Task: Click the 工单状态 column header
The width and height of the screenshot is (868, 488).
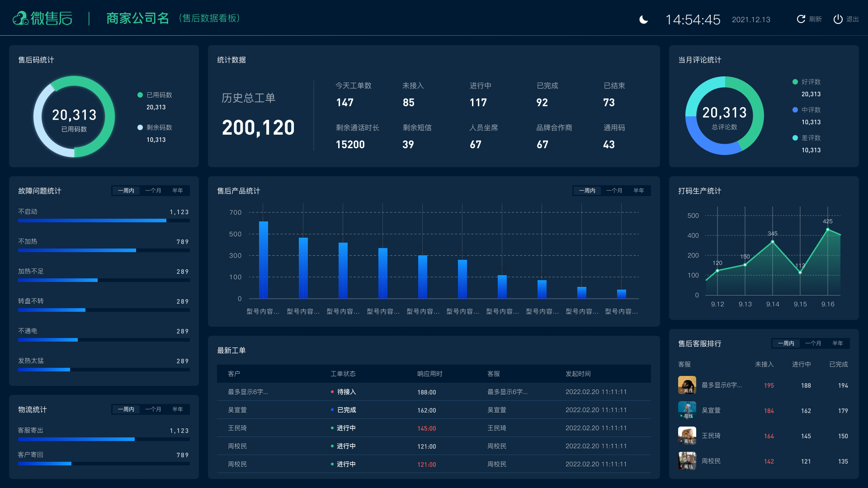Action: pos(343,374)
